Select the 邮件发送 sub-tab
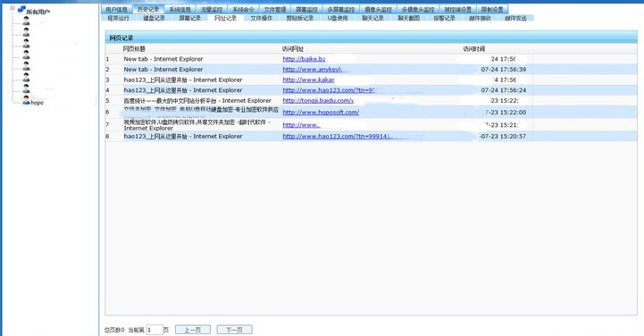 click(x=515, y=18)
